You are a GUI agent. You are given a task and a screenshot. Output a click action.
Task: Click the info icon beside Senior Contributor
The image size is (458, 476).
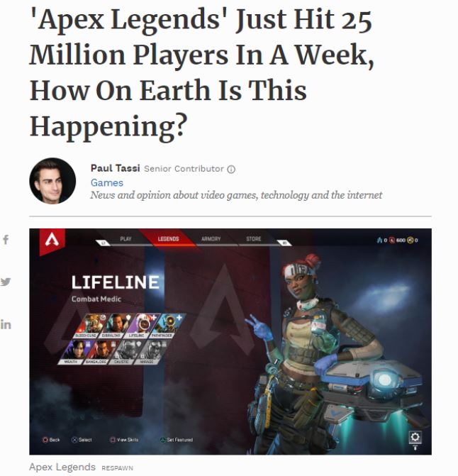pos(231,170)
